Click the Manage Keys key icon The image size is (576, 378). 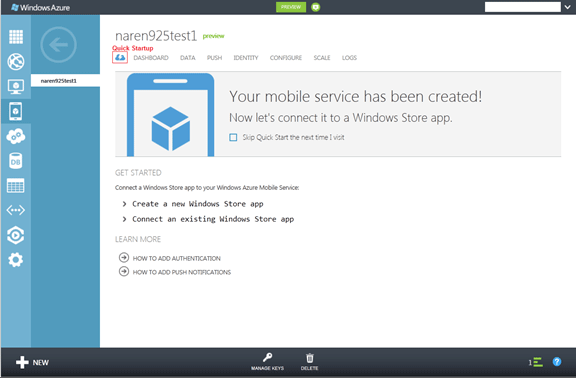(x=267, y=358)
